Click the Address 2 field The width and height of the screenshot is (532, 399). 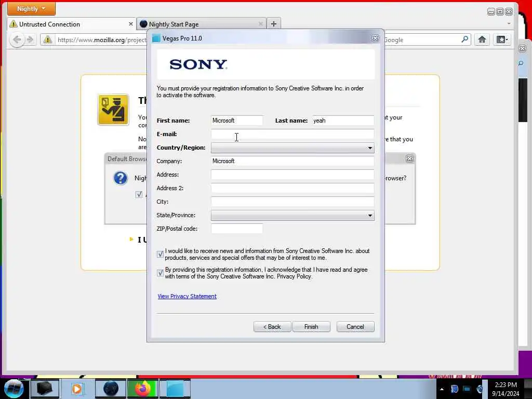(x=292, y=188)
